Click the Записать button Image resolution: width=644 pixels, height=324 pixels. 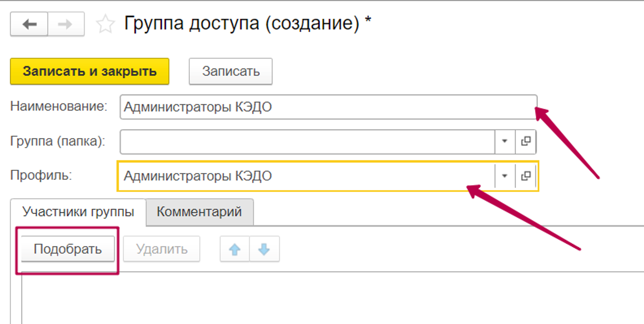tap(231, 72)
